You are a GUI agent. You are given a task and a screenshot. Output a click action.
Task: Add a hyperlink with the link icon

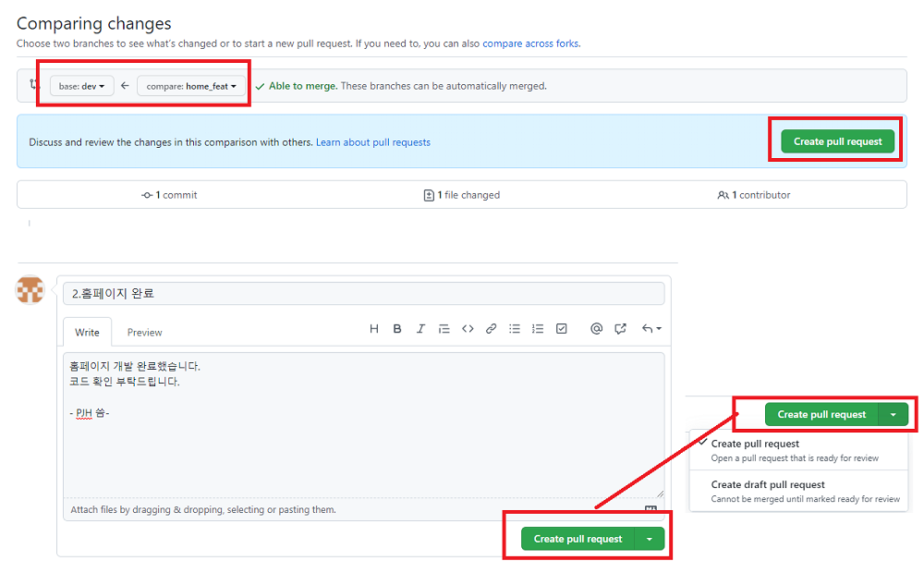pos(491,329)
